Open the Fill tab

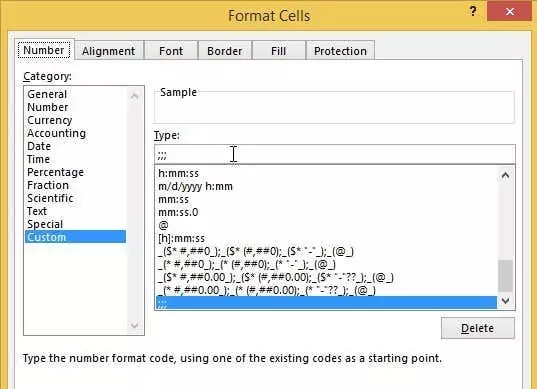278,51
